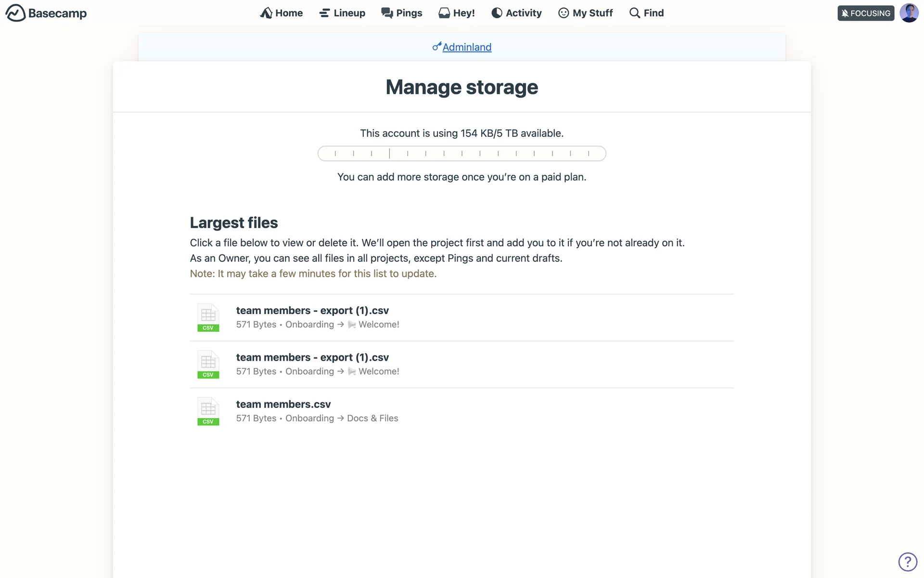
Task: Open the Lineup view
Action: point(342,13)
